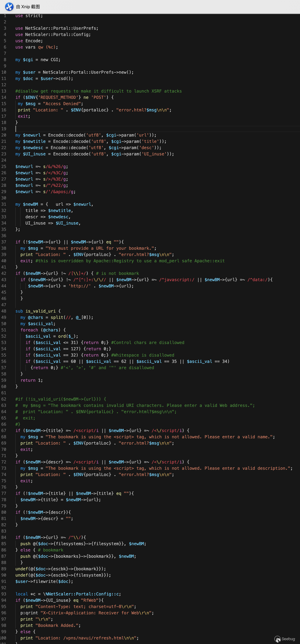Click the 'local *c = \%NetScaler::Portal::Config::c;' line

pos(68,594)
